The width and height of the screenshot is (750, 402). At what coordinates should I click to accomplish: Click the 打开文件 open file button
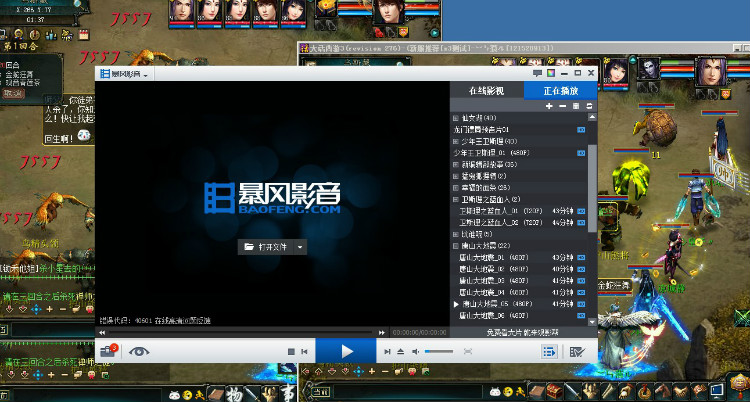coord(265,247)
